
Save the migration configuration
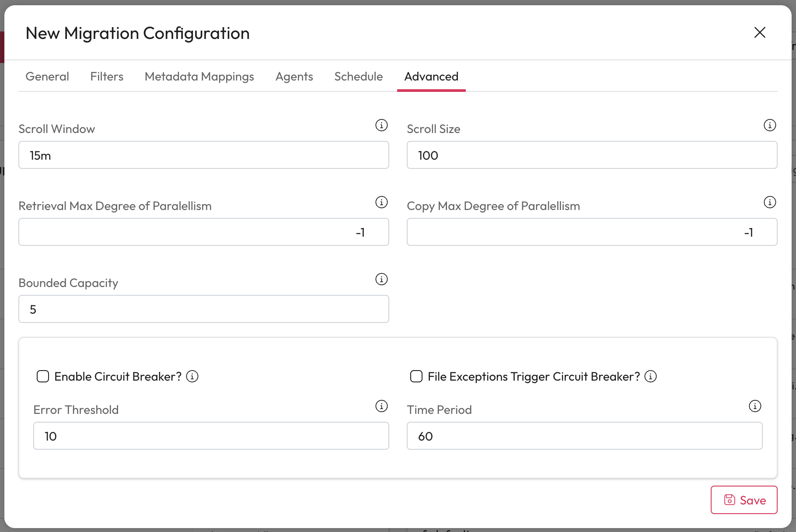coord(744,500)
